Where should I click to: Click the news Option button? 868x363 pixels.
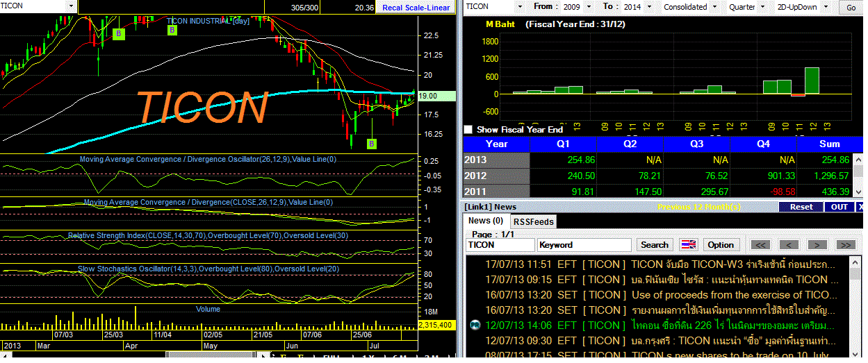pyautogui.click(x=721, y=245)
